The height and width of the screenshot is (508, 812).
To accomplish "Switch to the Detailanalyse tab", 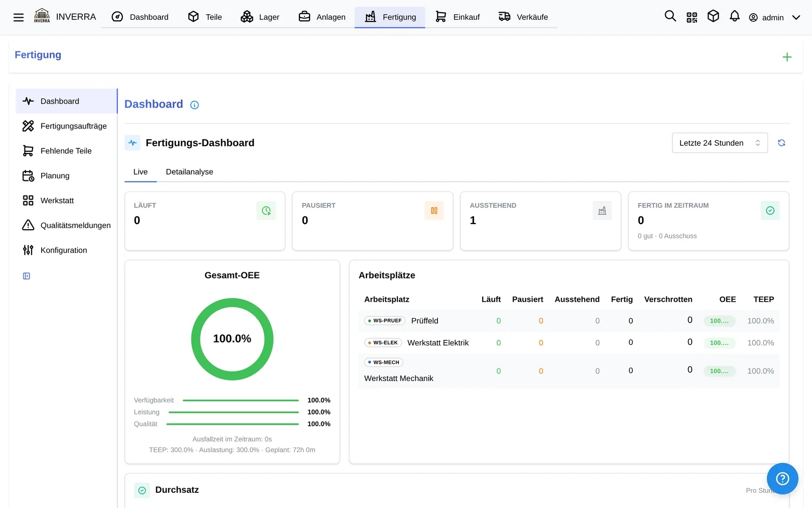I will [x=189, y=172].
